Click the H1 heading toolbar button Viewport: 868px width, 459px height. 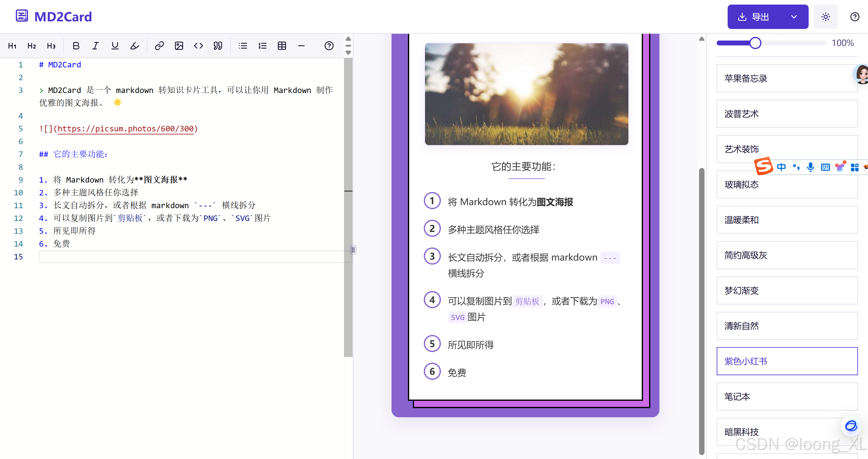pyautogui.click(x=12, y=46)
